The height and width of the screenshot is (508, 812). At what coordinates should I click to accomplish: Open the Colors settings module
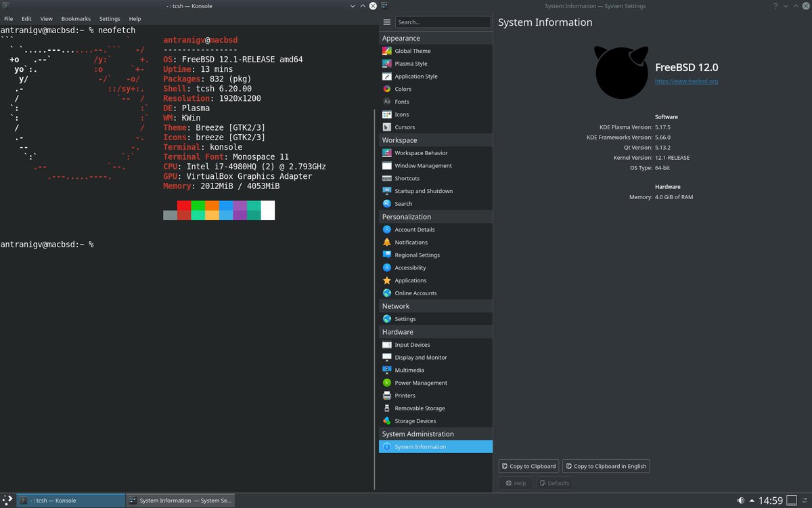[x=436, y=89]
